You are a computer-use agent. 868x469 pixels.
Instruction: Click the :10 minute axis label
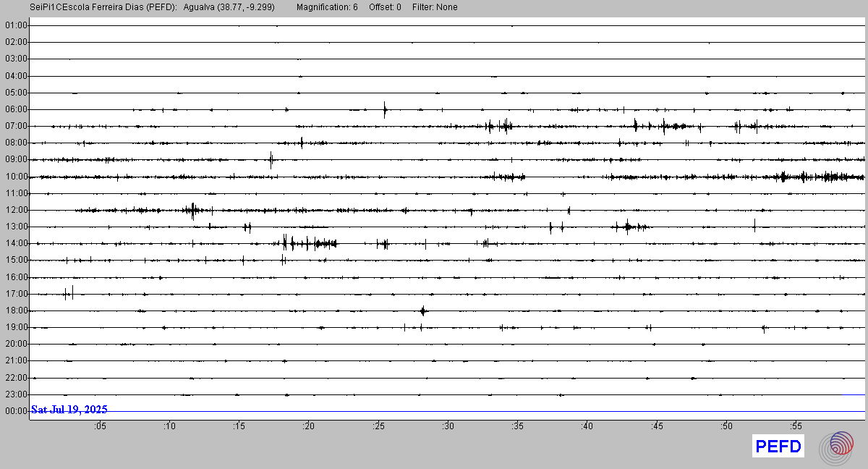[x=169, y=426]
